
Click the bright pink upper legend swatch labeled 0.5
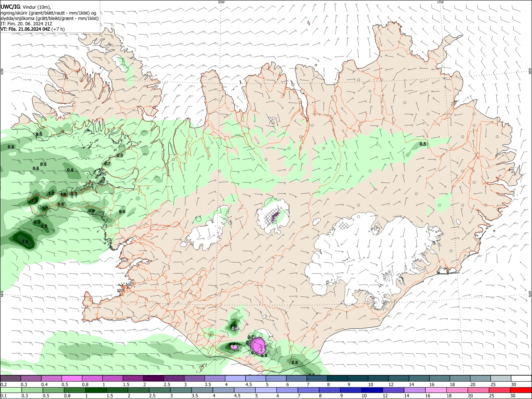71,378
